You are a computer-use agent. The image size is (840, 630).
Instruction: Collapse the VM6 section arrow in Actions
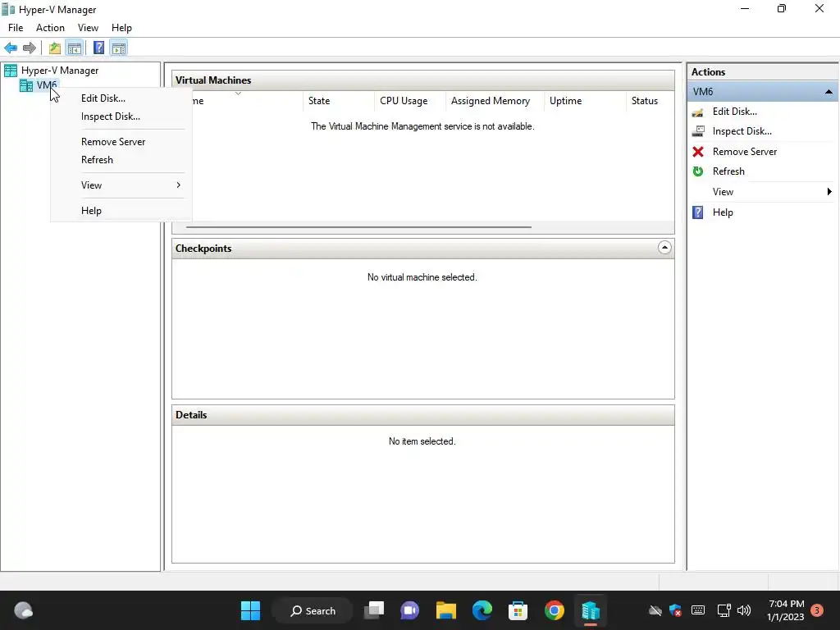coord(829,92)
